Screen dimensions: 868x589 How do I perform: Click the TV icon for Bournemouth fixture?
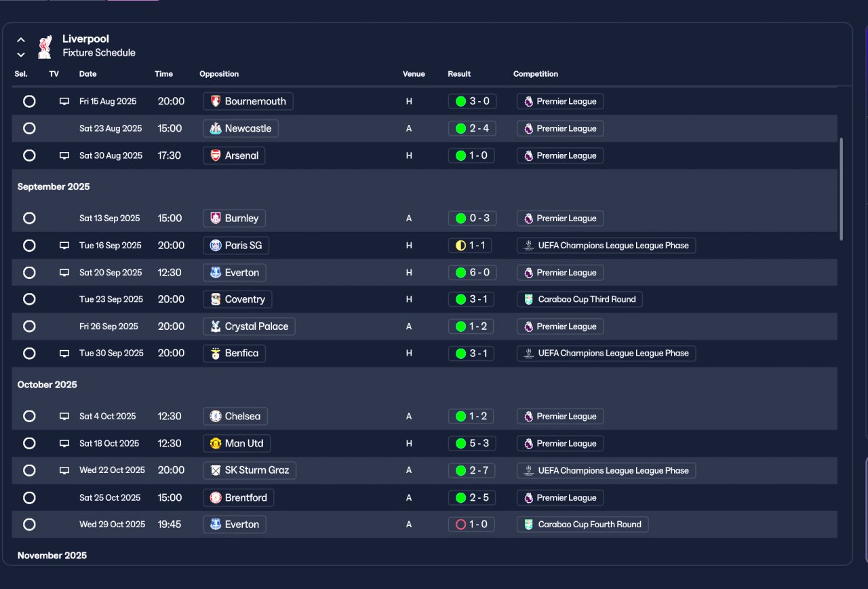pyautogui.click(x=64, y=101)
